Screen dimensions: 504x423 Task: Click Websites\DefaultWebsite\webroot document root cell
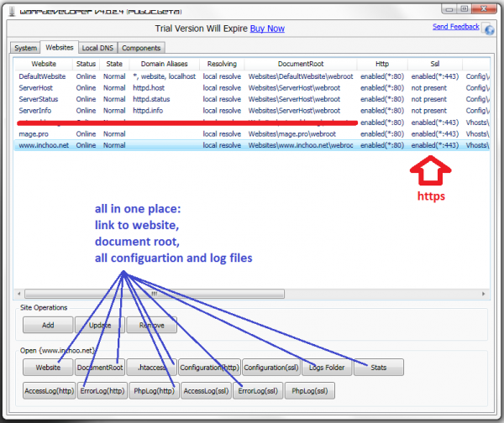coord(301,76)
